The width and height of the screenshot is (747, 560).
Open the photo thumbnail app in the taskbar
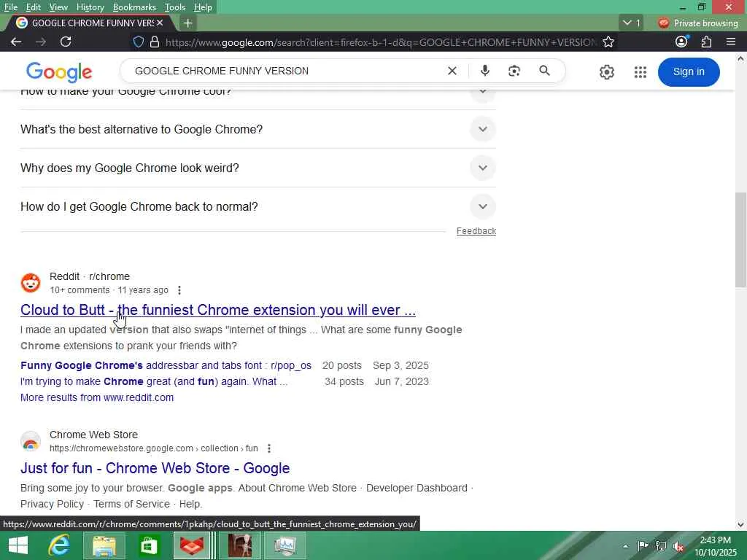[239, 545]
